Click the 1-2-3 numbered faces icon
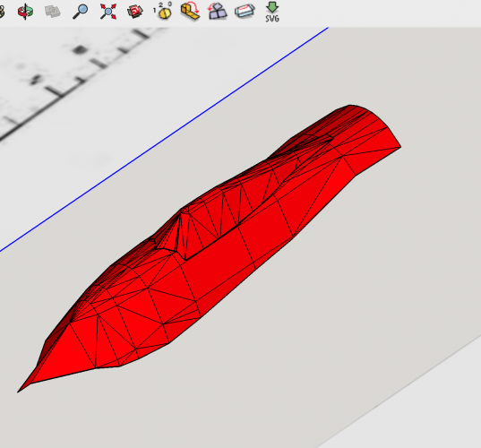Screen dimensions: 481x448 [163, 11]
